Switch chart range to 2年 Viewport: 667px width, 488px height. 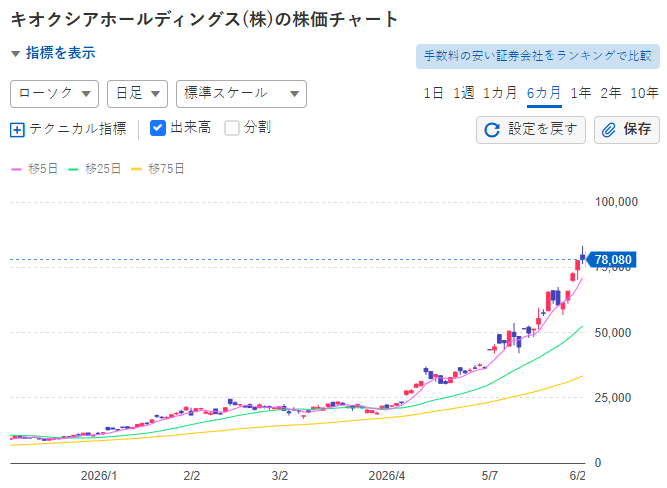[x=610, y=93]
